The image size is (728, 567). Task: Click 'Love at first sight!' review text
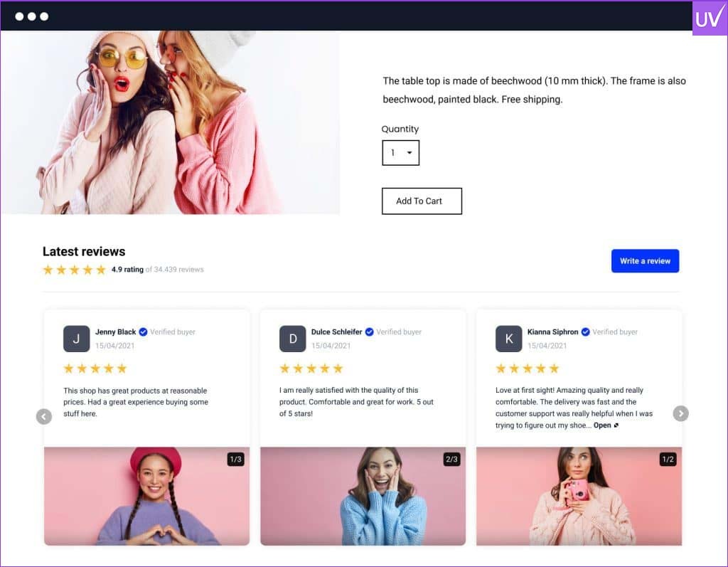pos(574,408)
